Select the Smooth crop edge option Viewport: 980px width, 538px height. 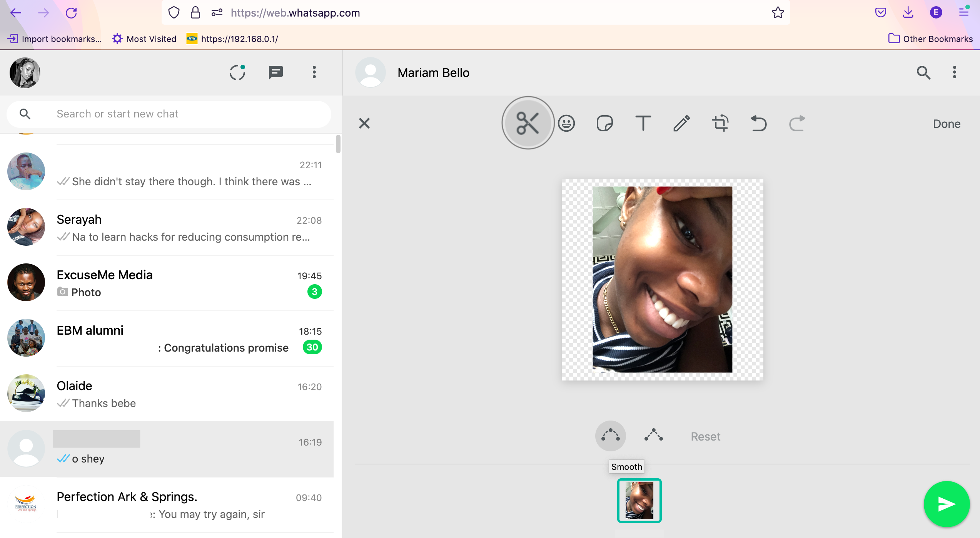click(611, 436)
